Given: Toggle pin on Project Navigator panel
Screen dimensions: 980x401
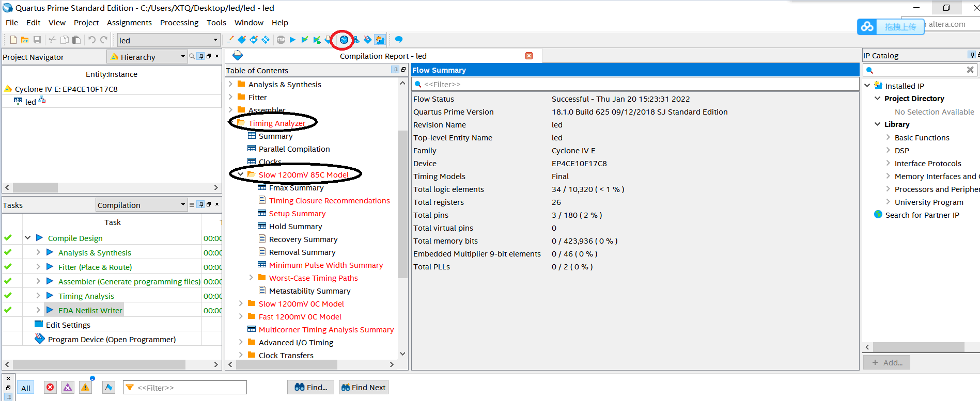Looking at the screenshot, I should coord(201,56).
